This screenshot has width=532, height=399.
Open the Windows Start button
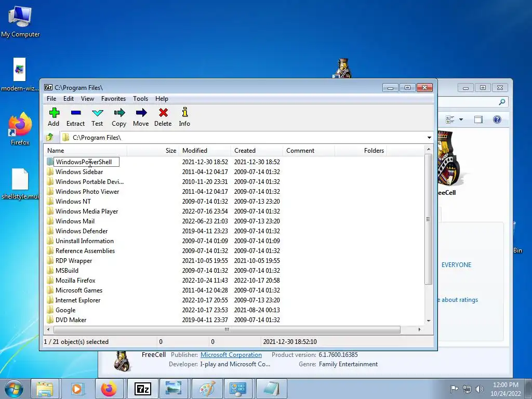click(14, 389)
